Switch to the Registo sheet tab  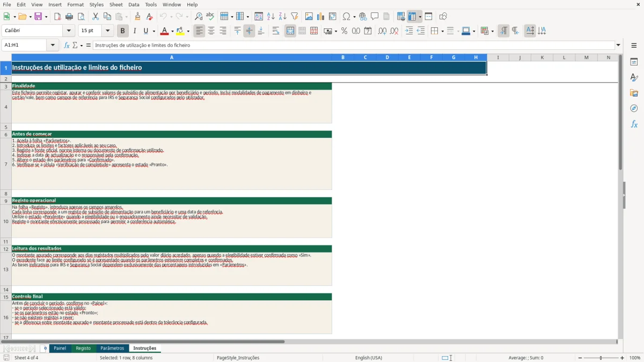tap(83, 348)
